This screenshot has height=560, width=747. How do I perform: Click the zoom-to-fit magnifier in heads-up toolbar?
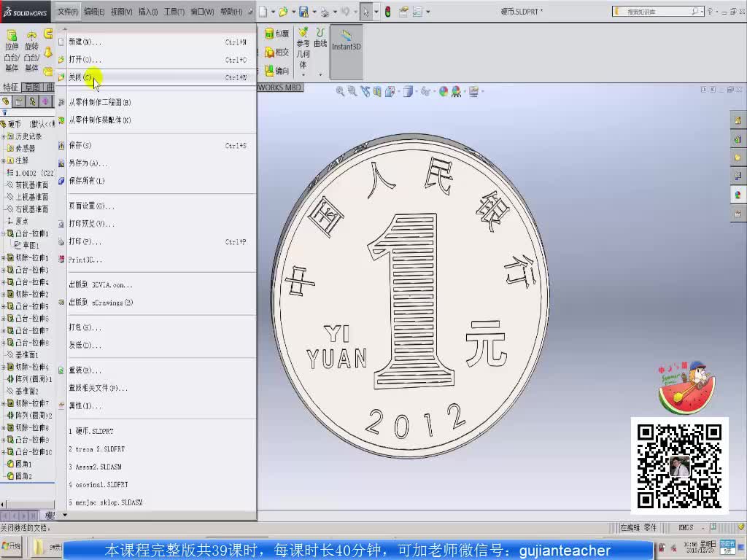click(340, 92)
